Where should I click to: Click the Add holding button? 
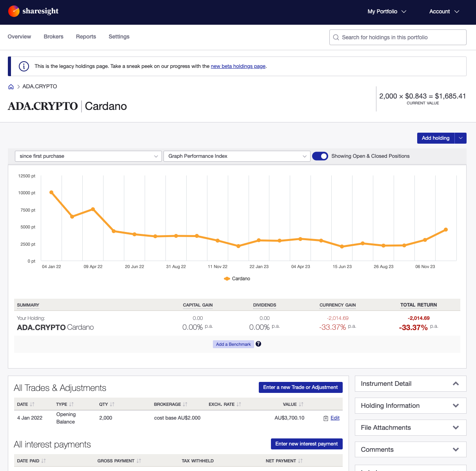(x=436, y=138)
